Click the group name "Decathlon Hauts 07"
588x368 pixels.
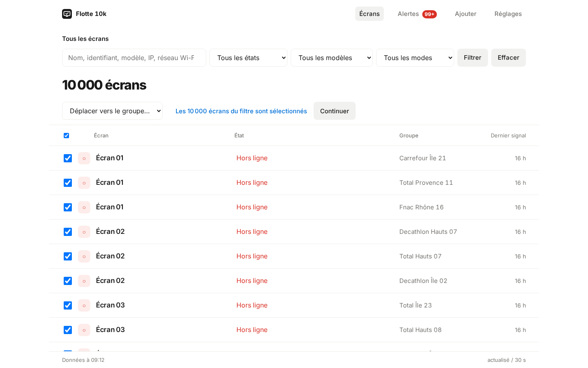(428, 232)
